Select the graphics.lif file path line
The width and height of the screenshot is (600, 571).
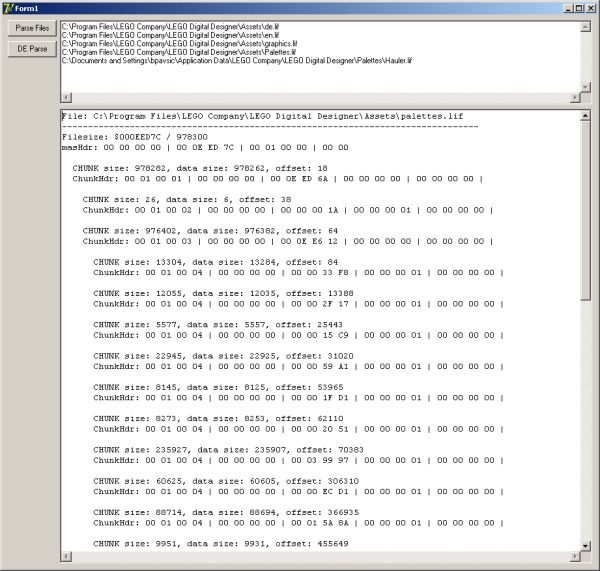[x=179, y=44]
